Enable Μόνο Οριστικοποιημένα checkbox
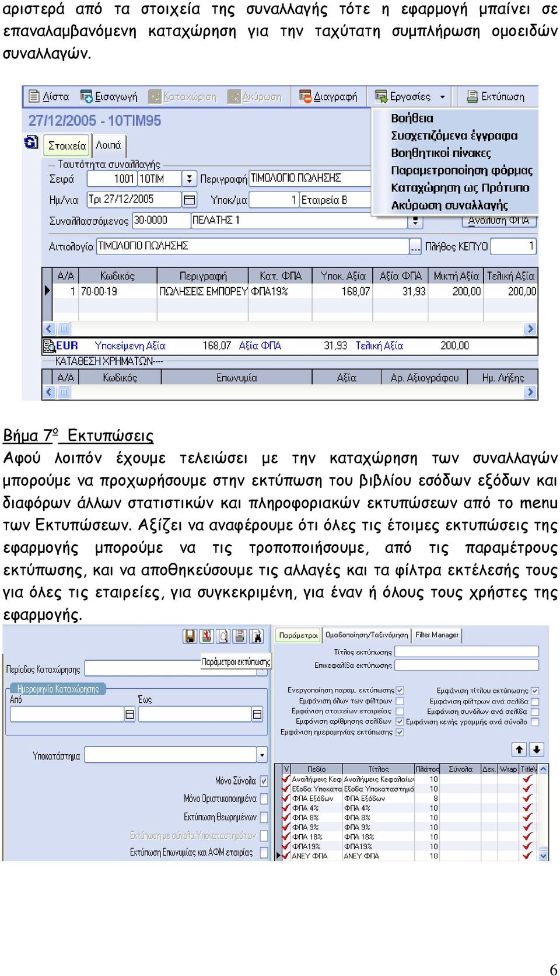 pos(264,799)
